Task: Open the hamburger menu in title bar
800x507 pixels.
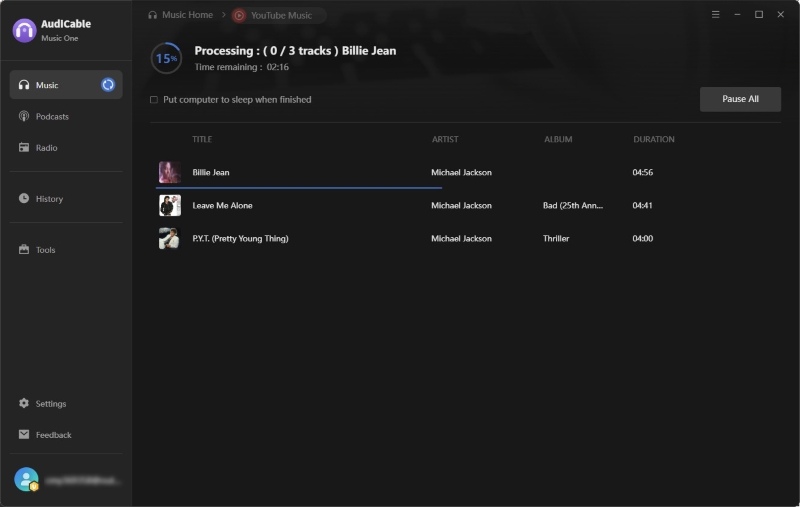Action: pyautogui.click(x=716, y=14)
